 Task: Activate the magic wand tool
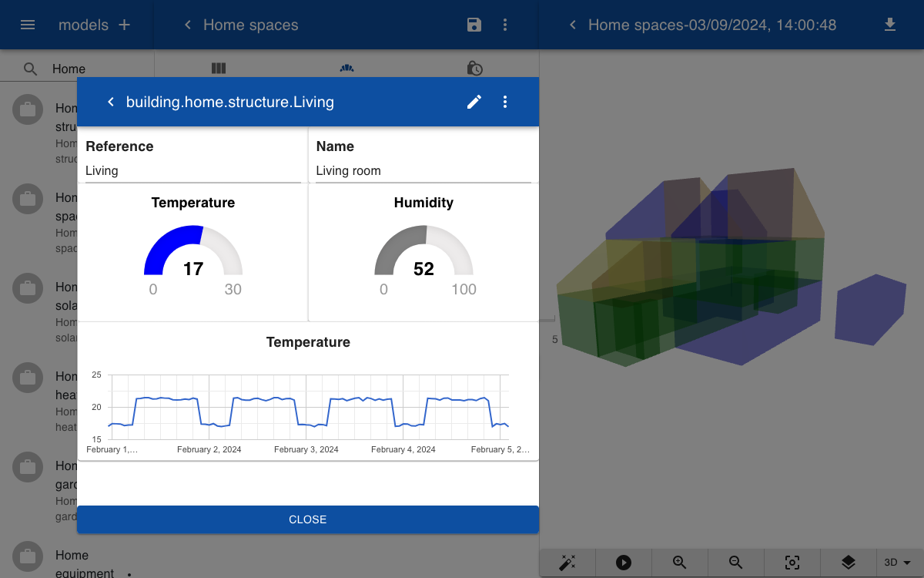(x=568, y=563)
